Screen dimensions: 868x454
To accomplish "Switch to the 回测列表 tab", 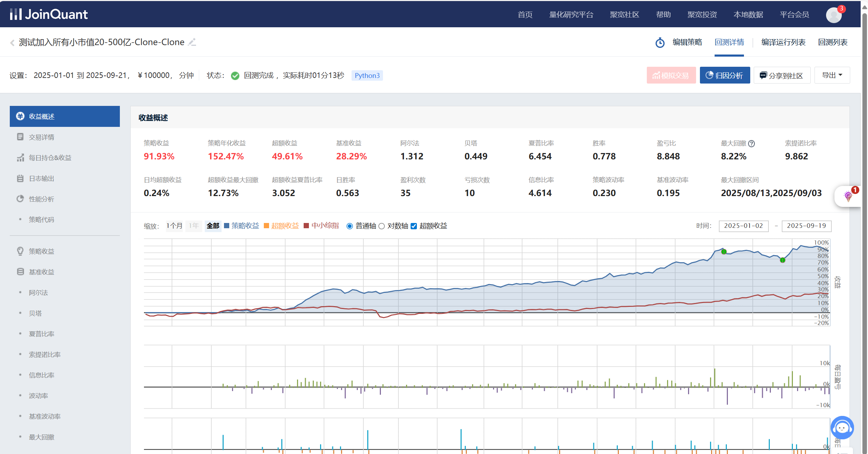I will (x=833, y=42).
